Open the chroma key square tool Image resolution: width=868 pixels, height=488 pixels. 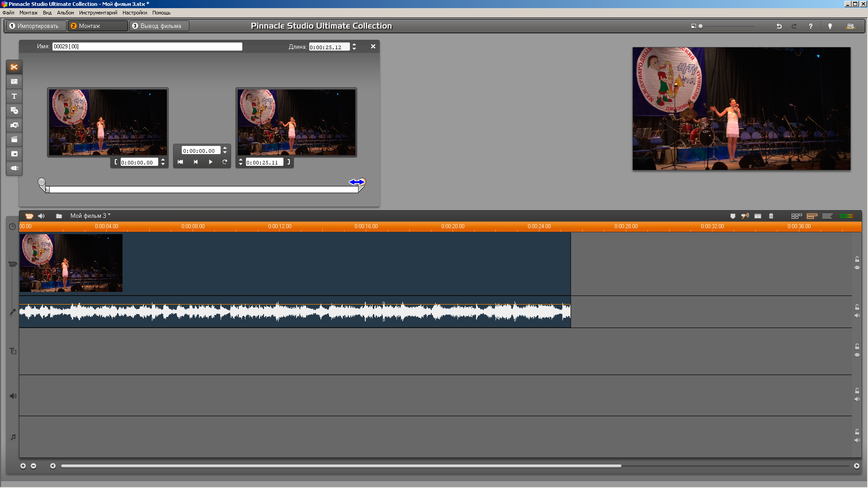pyautogui.click(x=14, y=154)
